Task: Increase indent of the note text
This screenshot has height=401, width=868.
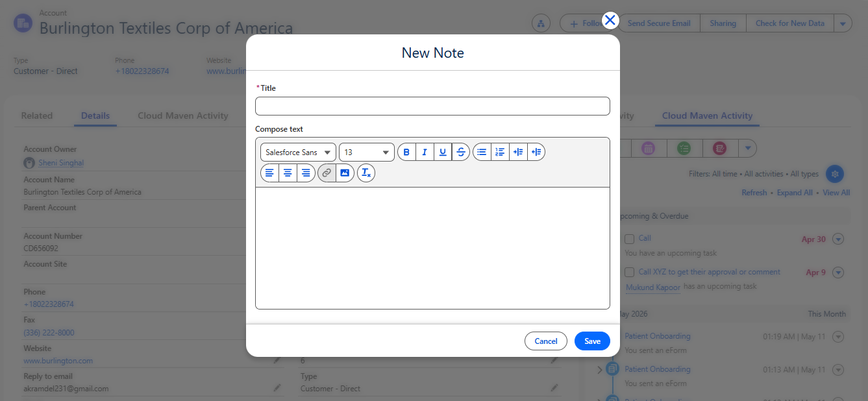Action: click(x=518, y=152)
